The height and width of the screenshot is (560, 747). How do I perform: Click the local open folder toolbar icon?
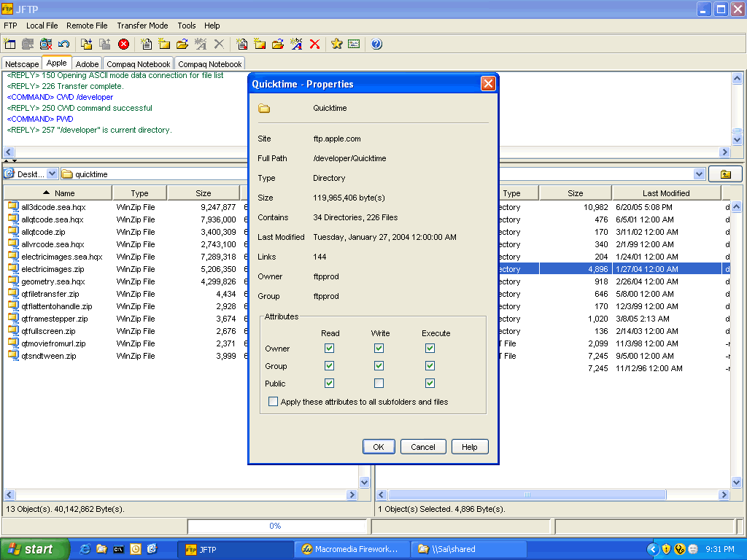tap(182, 44)
